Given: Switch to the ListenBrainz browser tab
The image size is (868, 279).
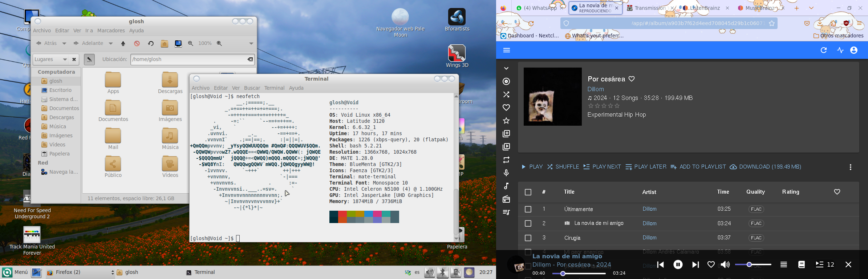Looking at the screenshot, I should point(704,8).
